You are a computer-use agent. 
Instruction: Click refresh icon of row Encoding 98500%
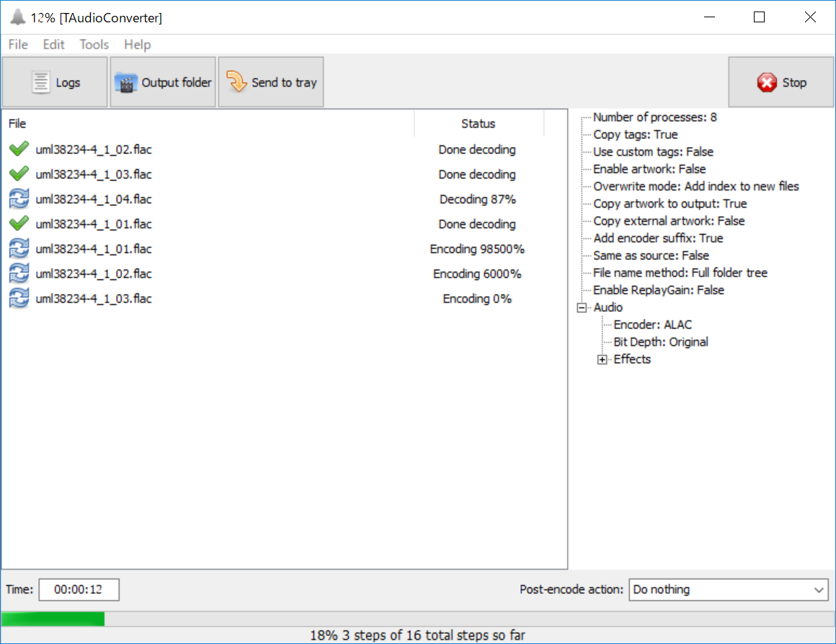[x=19, y=249]
